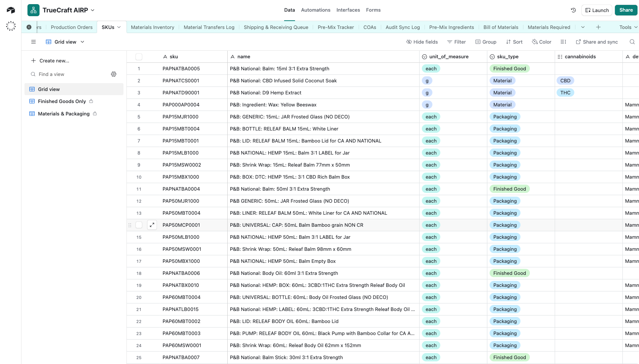Open Hide fields options
The image size is (639, 364).
point(422,42)
